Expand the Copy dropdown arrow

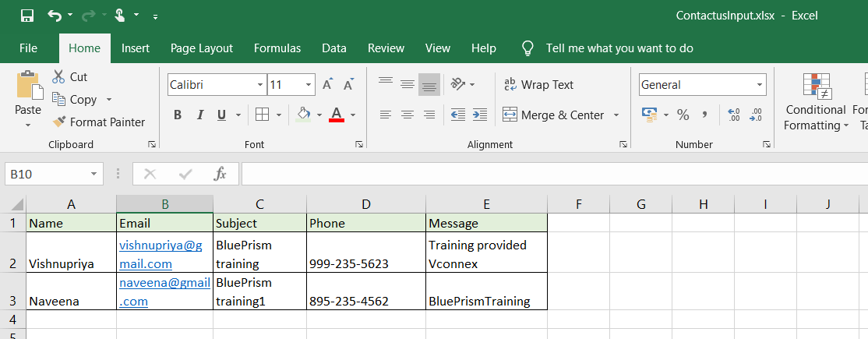[x=108, y=100]
